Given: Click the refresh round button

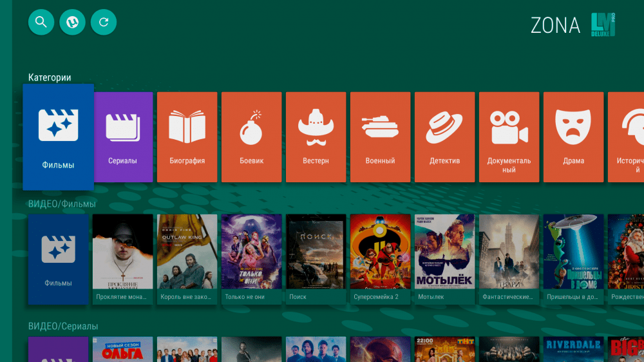Looking at the screenshot, I should pos(104,22).
